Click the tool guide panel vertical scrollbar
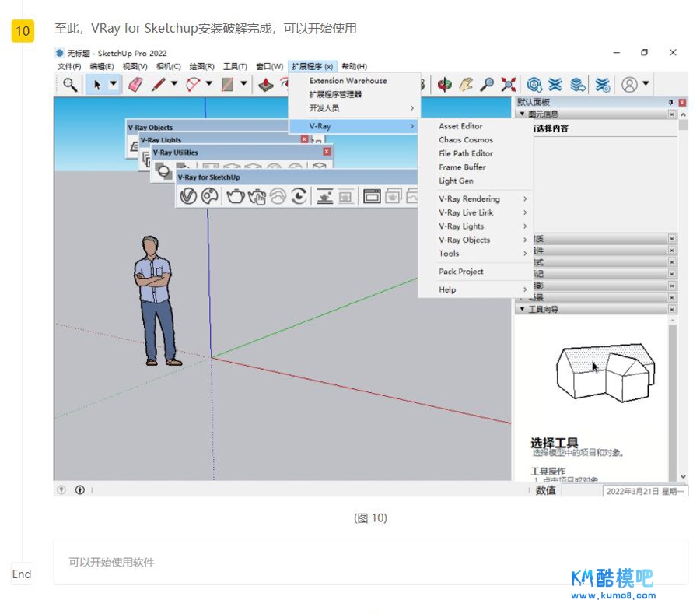The image size is (700, 614). [x=673, y=400]
